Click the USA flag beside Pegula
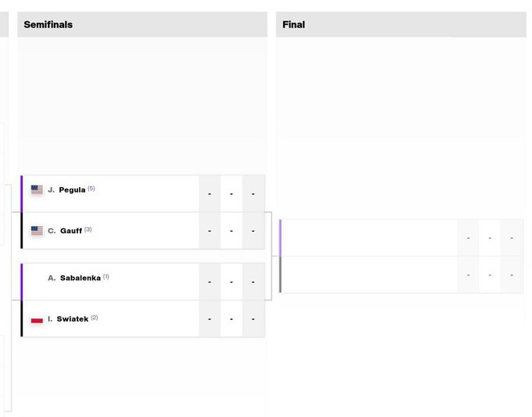 [37, 190]
